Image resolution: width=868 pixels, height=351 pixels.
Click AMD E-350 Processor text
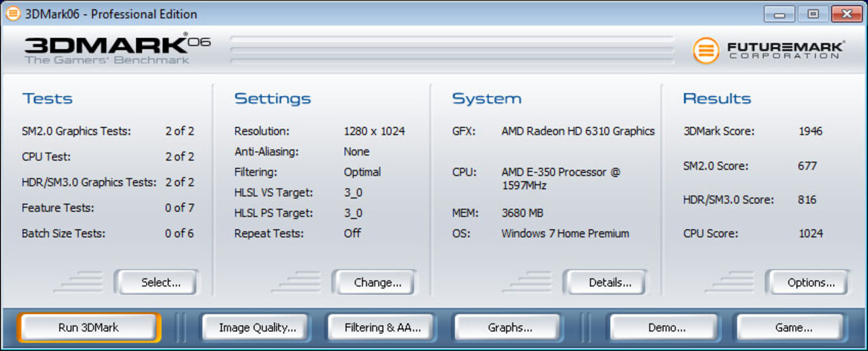(561, 178)
